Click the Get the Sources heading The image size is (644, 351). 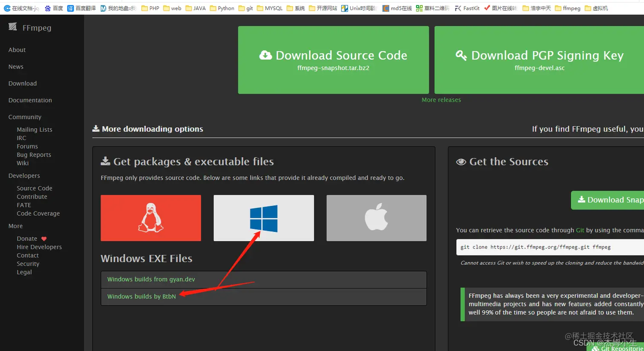502,162
